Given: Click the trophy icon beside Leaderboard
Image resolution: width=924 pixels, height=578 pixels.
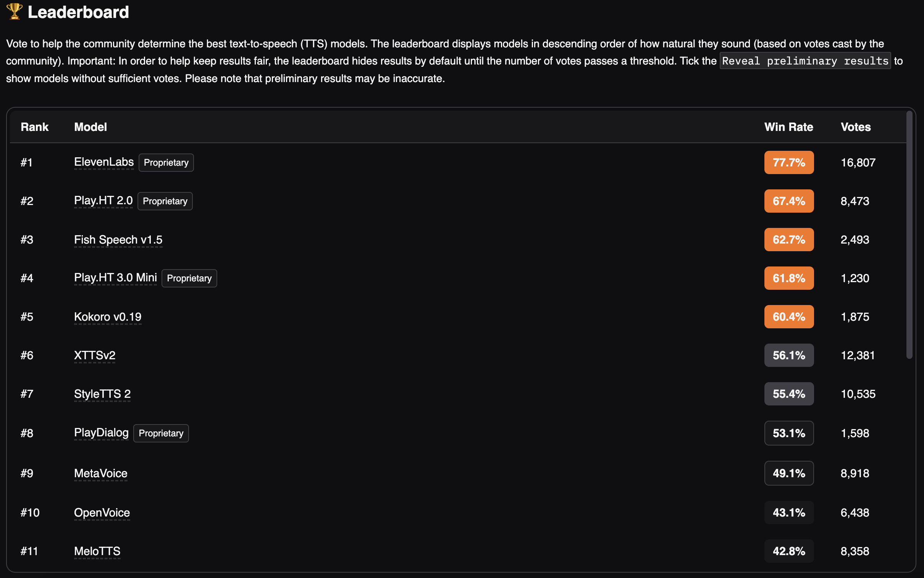Looking at the screenshot, I should pos(15,11).
